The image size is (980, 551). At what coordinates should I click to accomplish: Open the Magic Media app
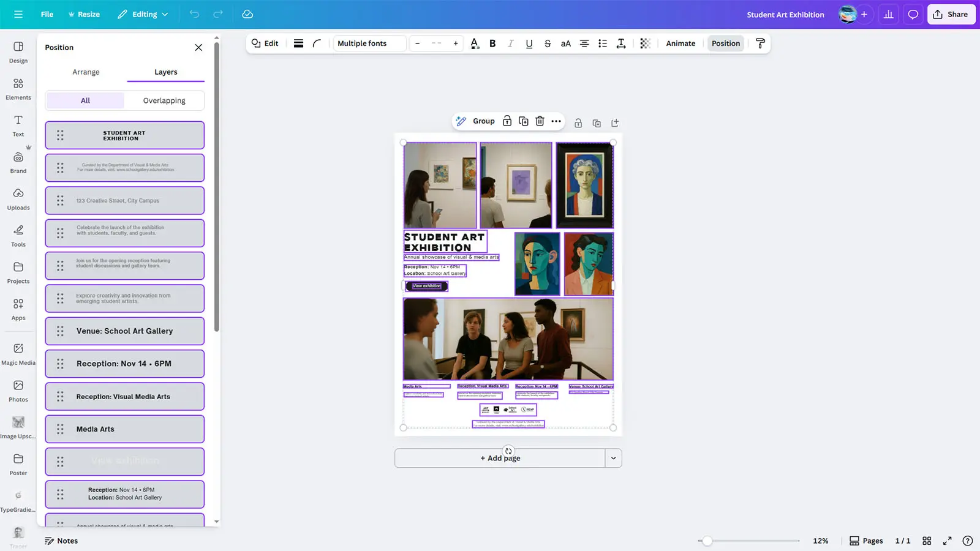tap(18, 354)
